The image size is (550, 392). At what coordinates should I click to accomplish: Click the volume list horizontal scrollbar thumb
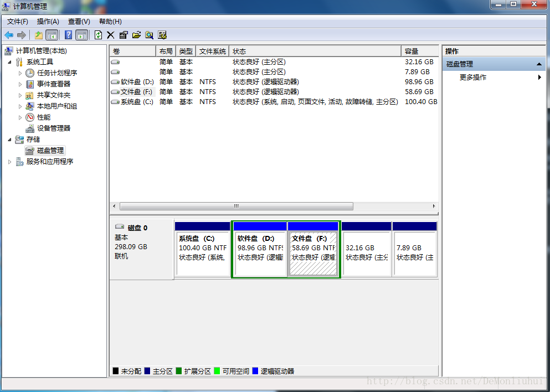coord(237,206)
